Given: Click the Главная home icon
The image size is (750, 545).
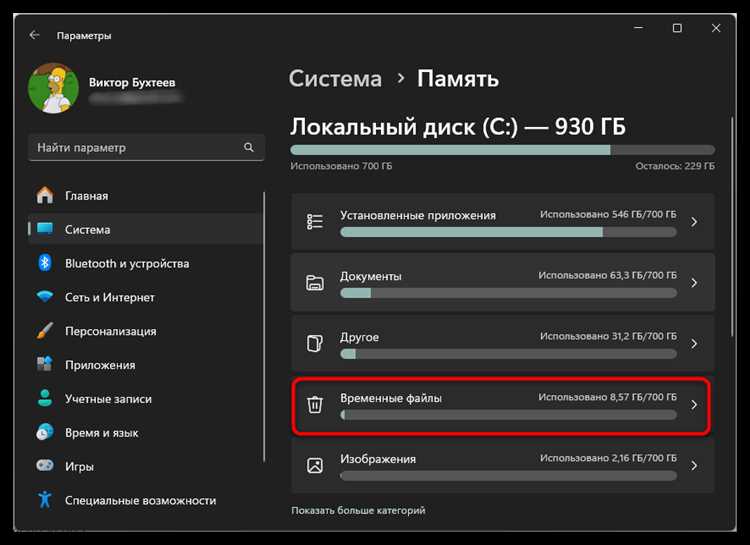Looking at the screenshot, I should click(x=45, y=195).
